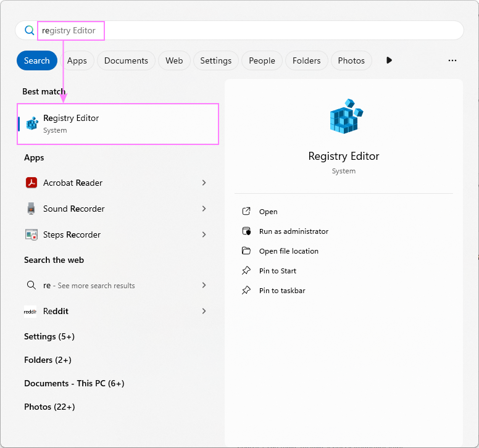The image size is (479, 448).
Task: Choose Pin to taskbar
Action: coord(282,291)
